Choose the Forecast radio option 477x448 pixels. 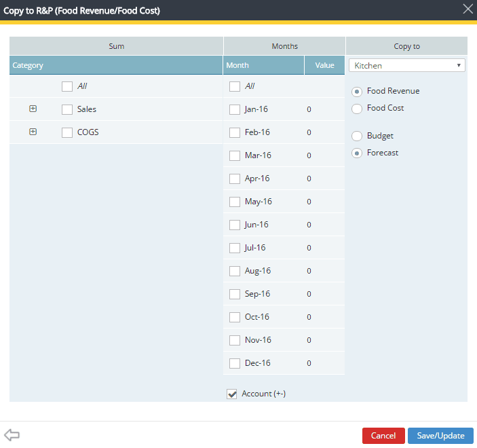click(357, 153)
